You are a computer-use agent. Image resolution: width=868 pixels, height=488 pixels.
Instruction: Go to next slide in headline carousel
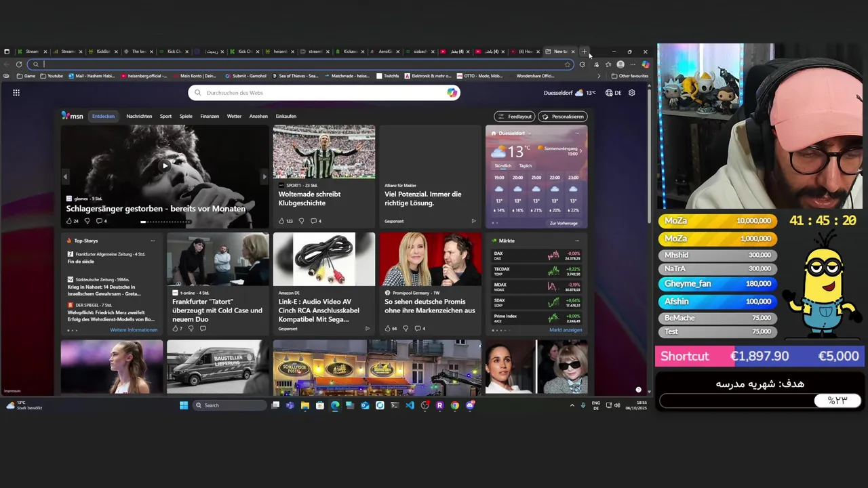pos(264,176)
